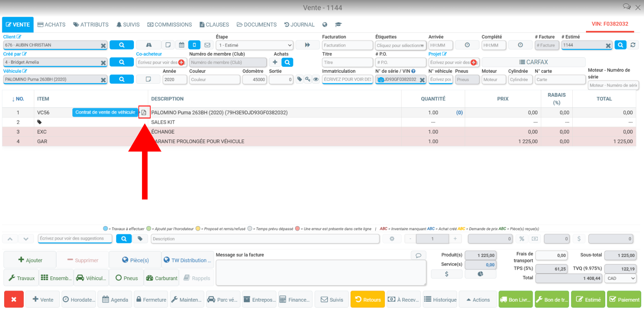Add a purchase with the Achats plus button
The width and height of the screenshot is (644, 310).
click(x=275, y=62)
